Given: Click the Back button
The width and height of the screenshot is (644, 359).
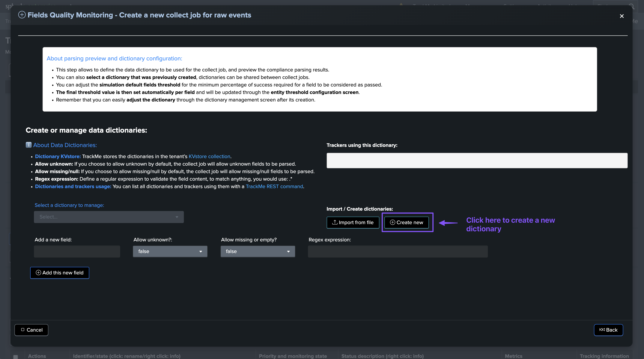Looking at the screenshot, I should point(608,330).
